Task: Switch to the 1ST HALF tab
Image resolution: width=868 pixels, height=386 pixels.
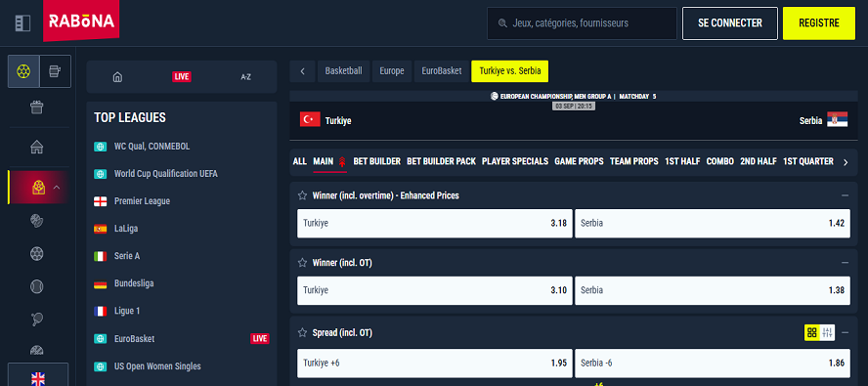Action: [682, 161]
